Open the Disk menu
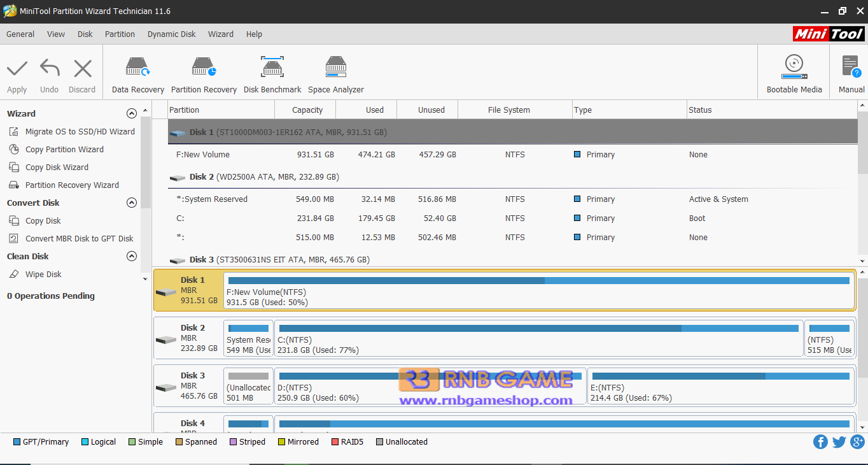The height and width of the screenshot is (465, 868). pyautogui.click(x=85, y=34)
